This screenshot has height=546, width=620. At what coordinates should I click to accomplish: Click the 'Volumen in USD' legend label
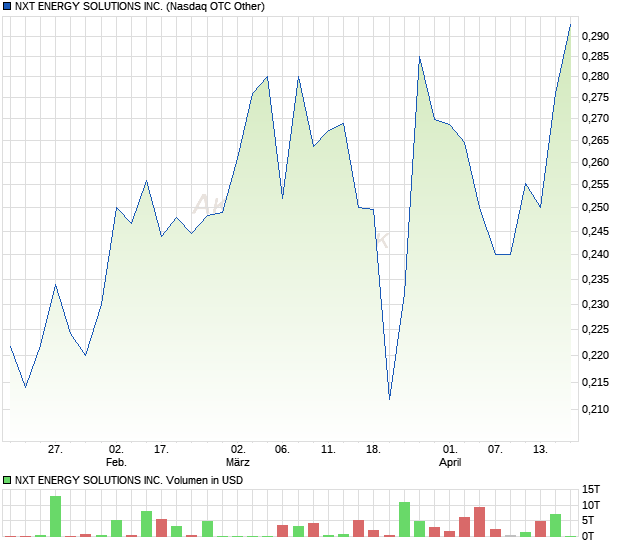pos(204,480)
